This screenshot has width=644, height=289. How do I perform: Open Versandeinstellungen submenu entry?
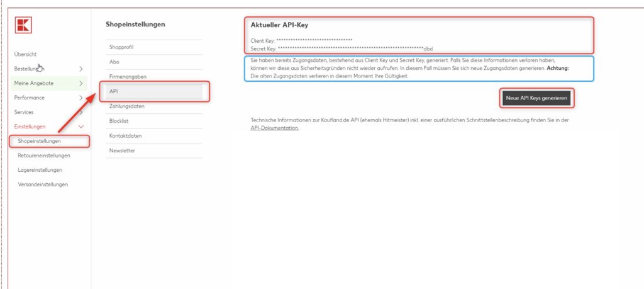(x=43, y=184)
